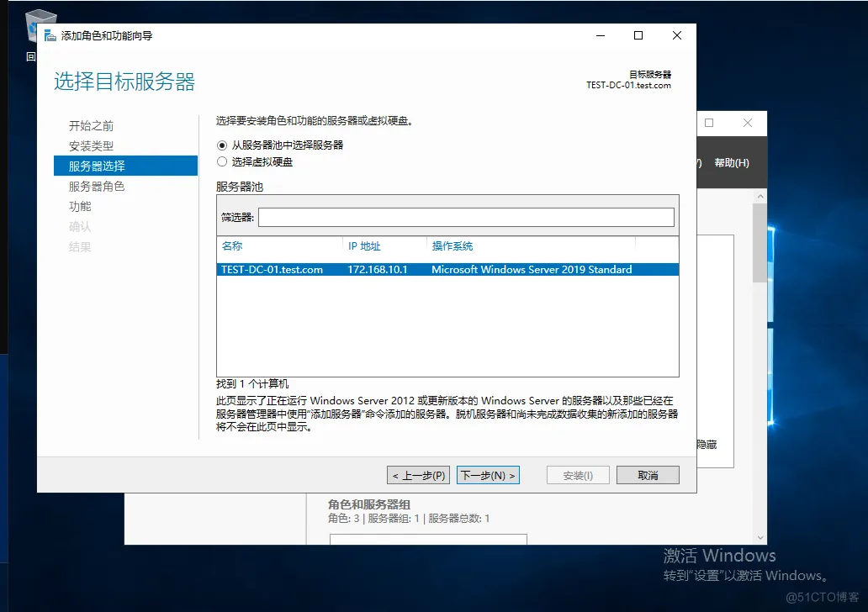The image size is (868, 612).
Task: Open 帮助(H) menu in Server Manager window
Action: pos(731,163)
